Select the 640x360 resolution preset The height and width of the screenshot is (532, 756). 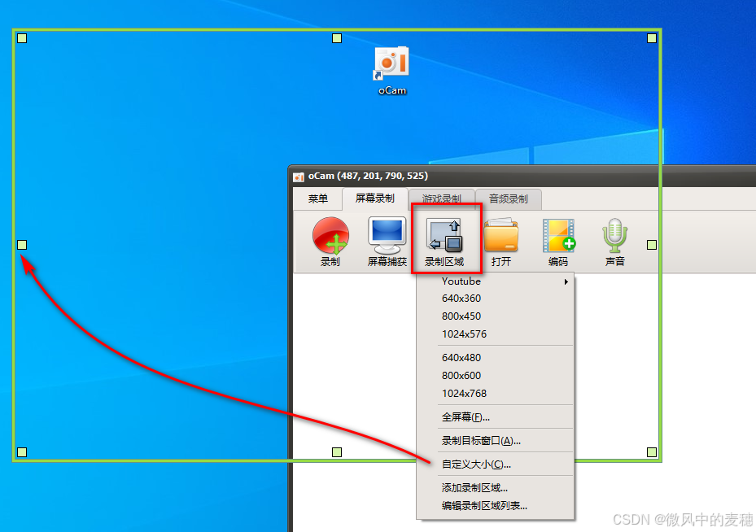(x=461, y=298)
